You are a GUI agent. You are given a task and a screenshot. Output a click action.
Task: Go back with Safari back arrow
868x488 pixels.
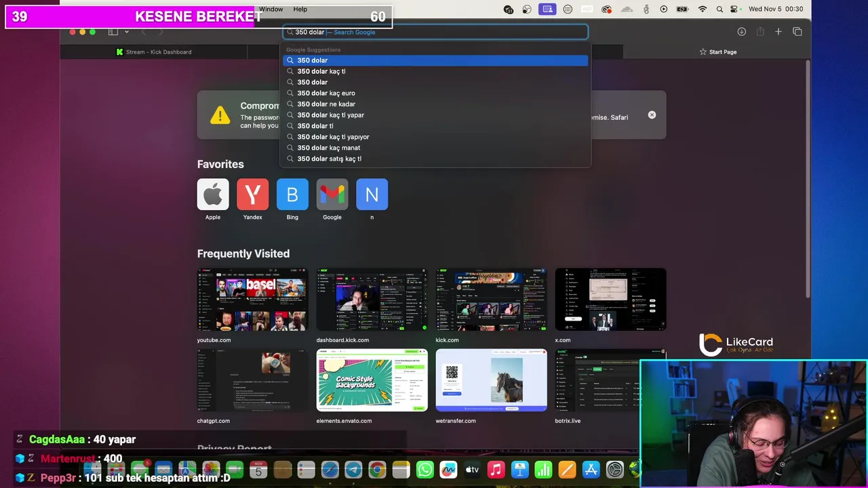coord(143,32)
